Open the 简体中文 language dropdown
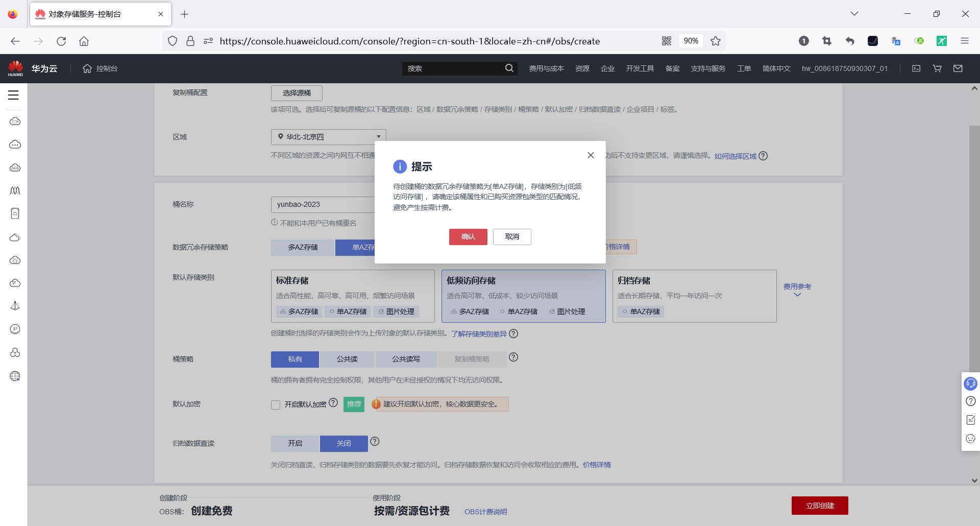This screenshot has width=980, height=526. 776,68
